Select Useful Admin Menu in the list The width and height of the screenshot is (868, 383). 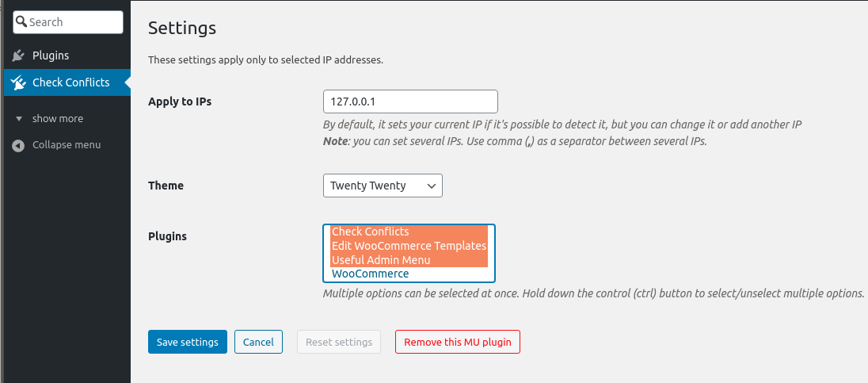coord(409,260)
